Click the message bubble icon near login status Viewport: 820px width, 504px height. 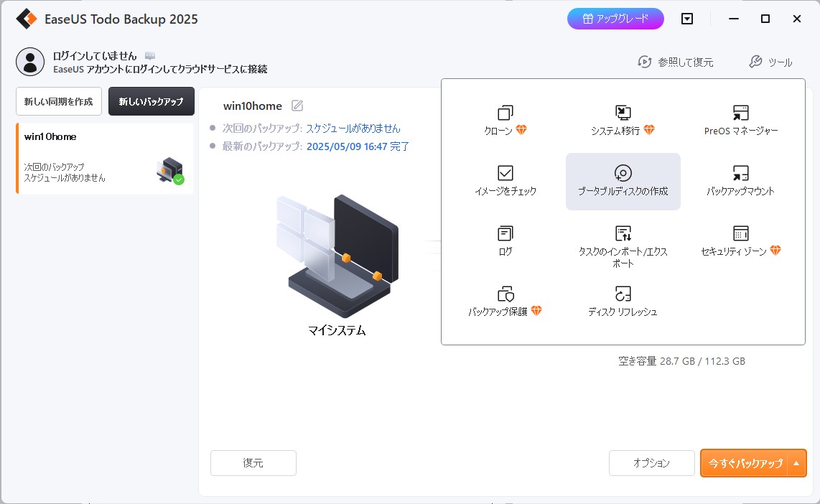(150, 56)
